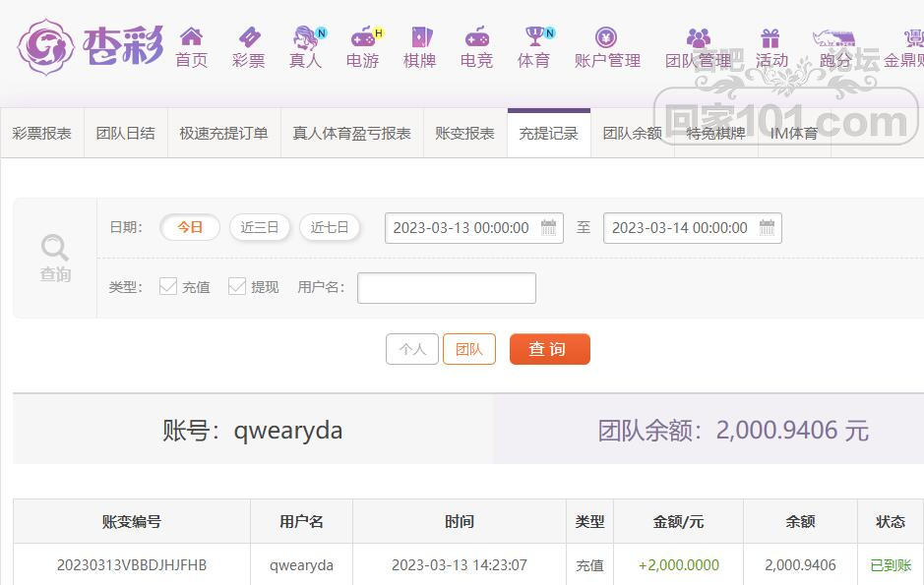
Task: Choose the 近七日 date range
Action: (330, 227)
